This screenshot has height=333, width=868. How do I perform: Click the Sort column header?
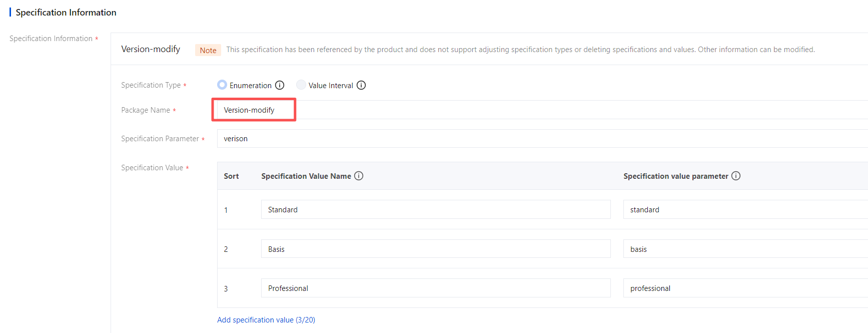click(231, 176)
